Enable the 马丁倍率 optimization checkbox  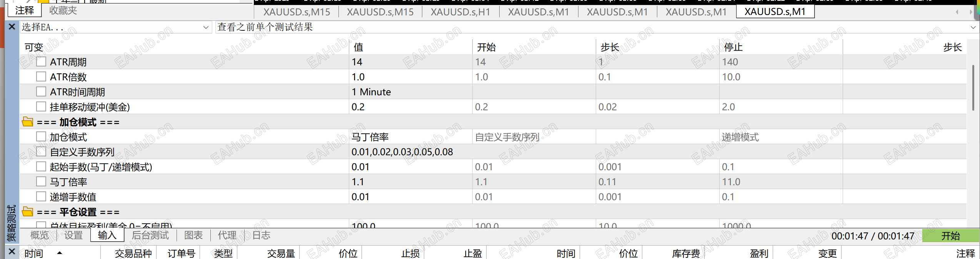click(x=41, y=181)
